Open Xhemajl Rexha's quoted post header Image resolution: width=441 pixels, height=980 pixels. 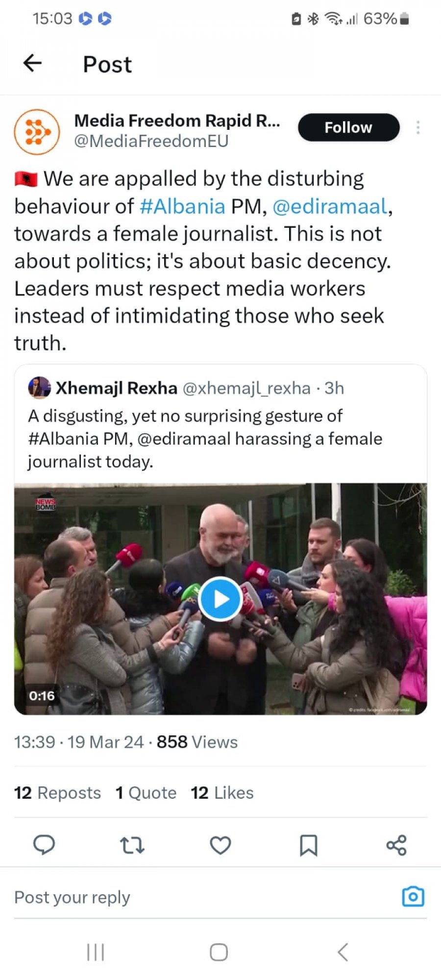point(186,388)
